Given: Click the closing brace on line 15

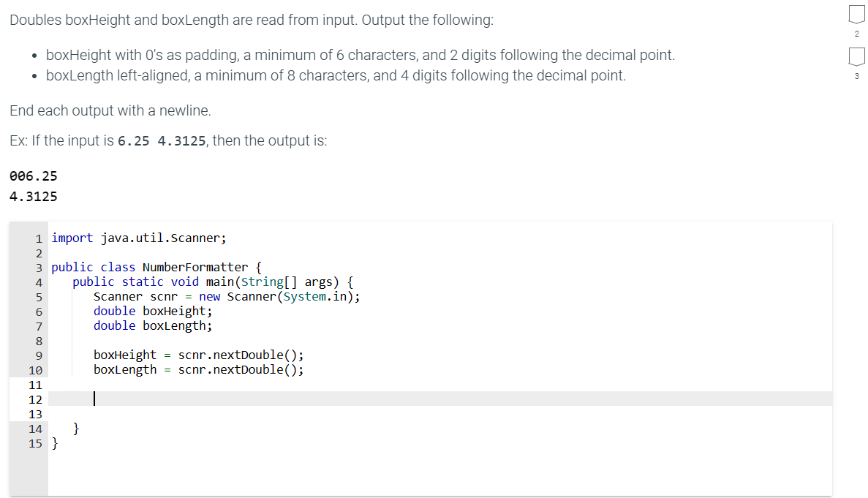Looking at the screenshot, I should click(x=53, y=443).
